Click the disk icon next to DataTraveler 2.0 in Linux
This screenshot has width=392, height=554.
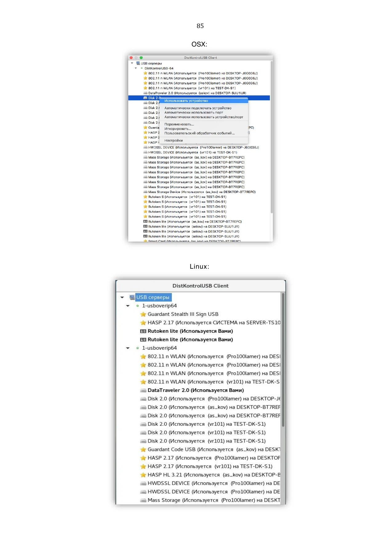coord(143,390)
